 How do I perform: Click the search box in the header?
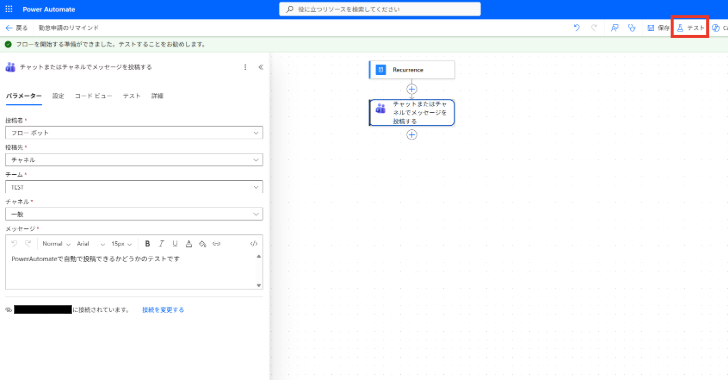pos(380,9)
